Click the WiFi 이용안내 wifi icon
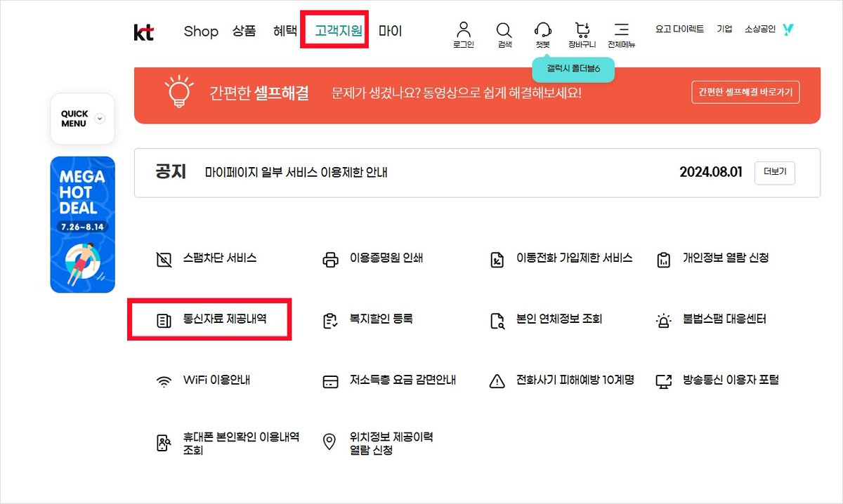The height and width of the screenshot is (504, 843). 164,382
